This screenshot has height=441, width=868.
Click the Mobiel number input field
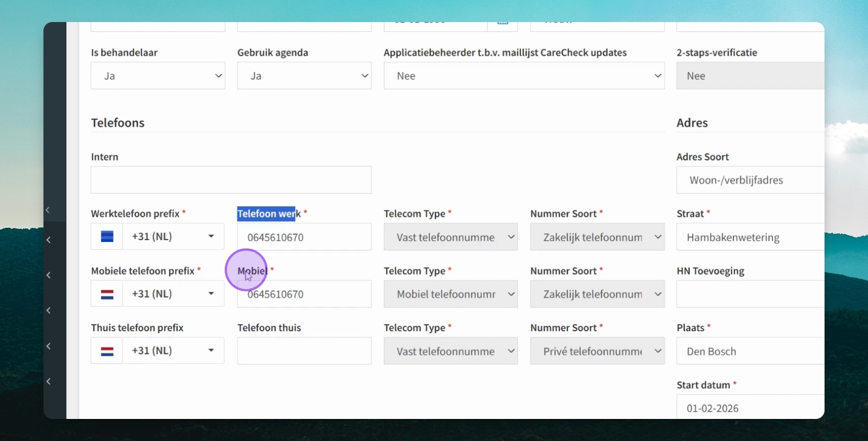(304, 294)
